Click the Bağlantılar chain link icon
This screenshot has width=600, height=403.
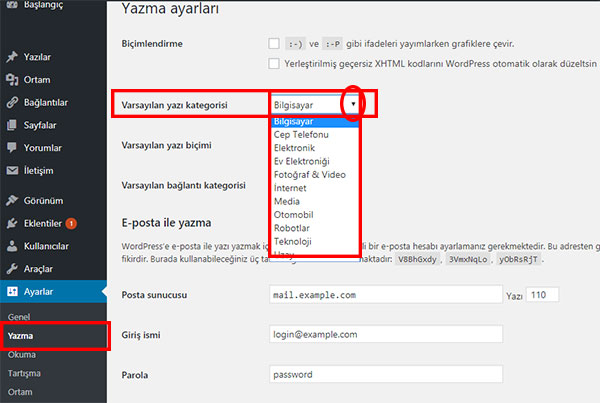tap(12, 103)
